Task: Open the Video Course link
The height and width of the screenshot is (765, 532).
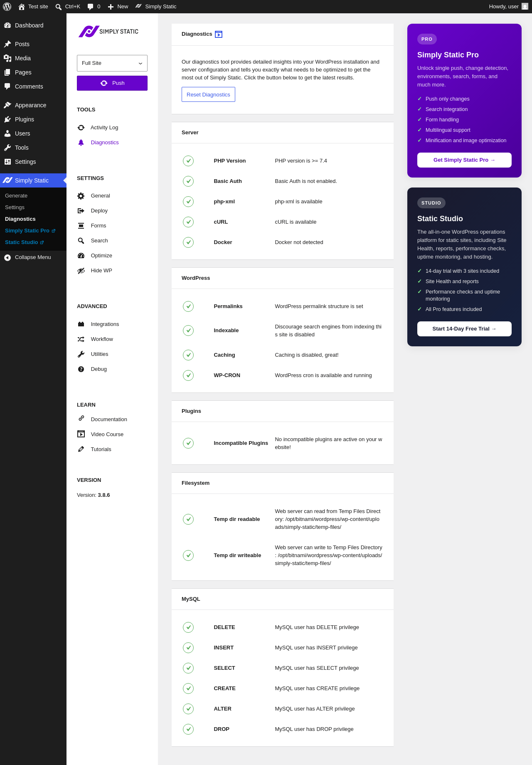Action: tap(107, 434)
